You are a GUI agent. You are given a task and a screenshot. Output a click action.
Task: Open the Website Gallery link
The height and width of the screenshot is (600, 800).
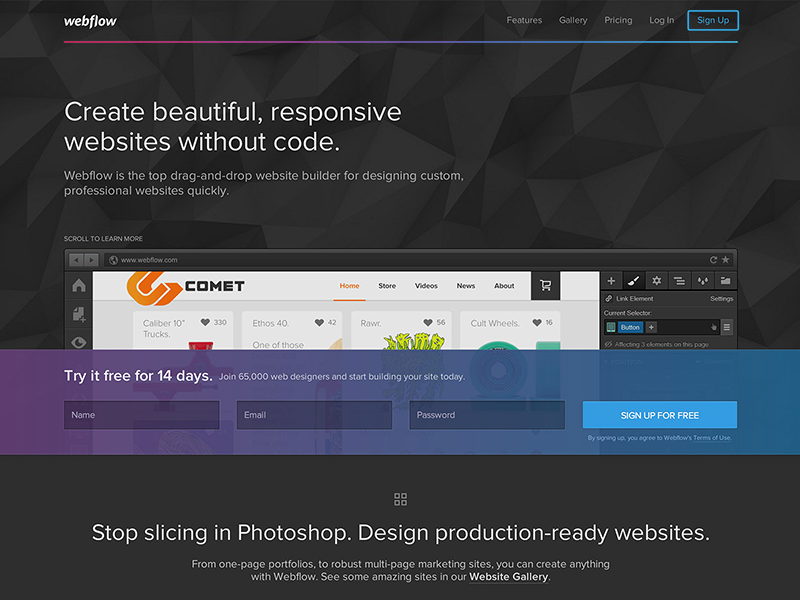point(509,577)
